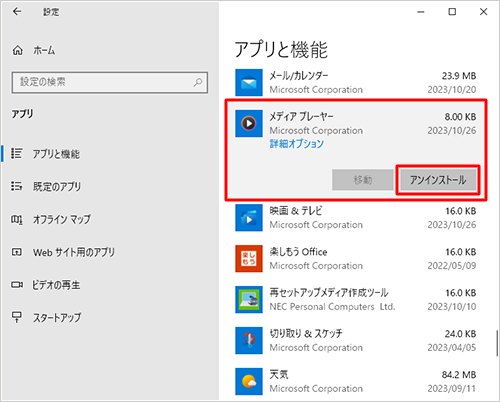Screen dimensions: 500x402
Task: Select the メール/カレンダー app name
Action: [299, 76]
